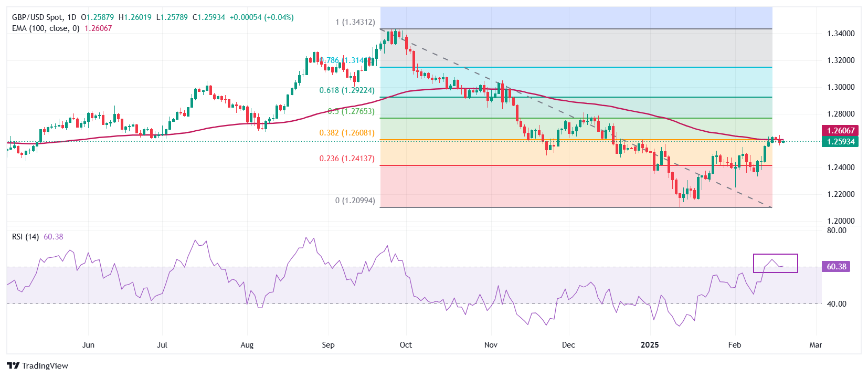Select the Feb marker on time axis
Image resolution: width=868 pixels, height=377 pixels.
point(735,345)
